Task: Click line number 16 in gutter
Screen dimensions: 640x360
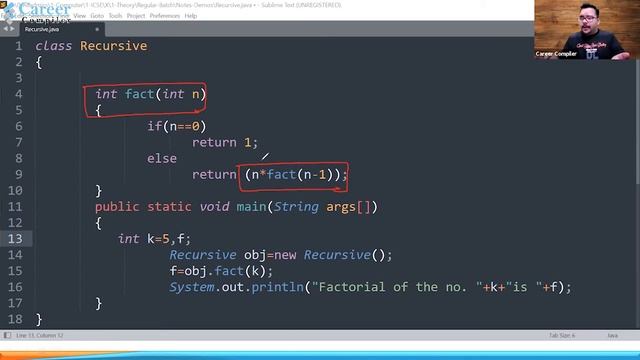Action: coord(15,287)
